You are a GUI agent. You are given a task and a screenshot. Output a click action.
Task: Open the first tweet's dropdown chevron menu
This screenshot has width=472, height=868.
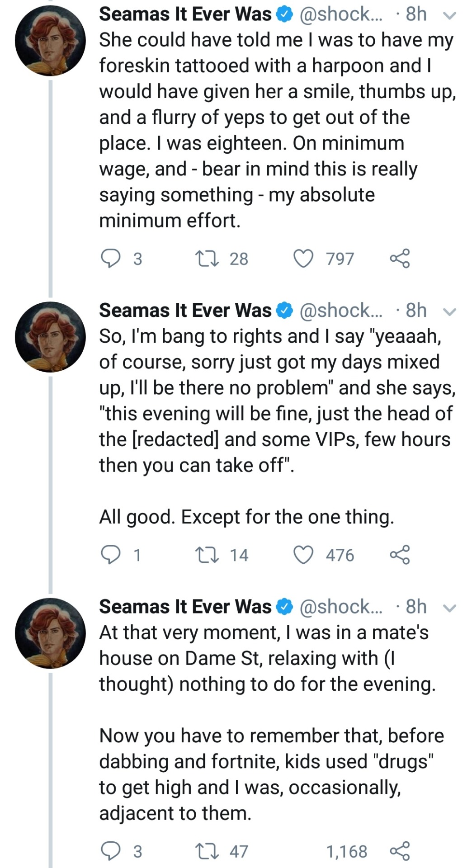(449, 15)
